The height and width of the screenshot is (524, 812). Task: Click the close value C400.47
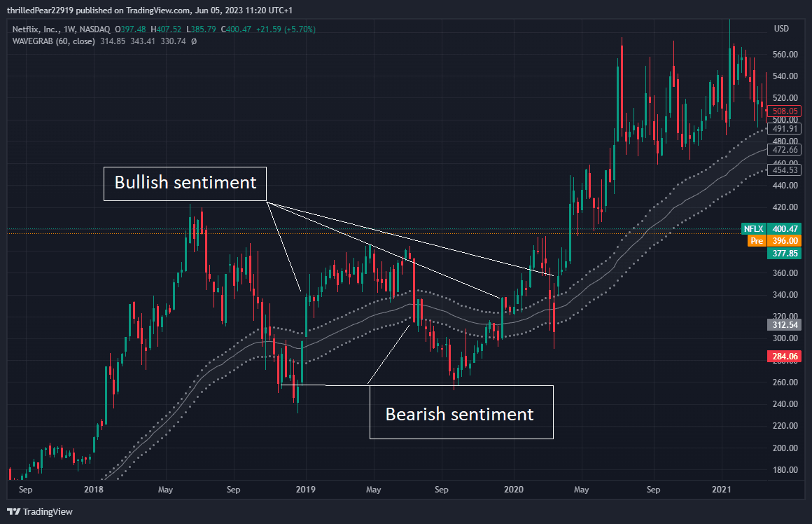pos(236,29)
